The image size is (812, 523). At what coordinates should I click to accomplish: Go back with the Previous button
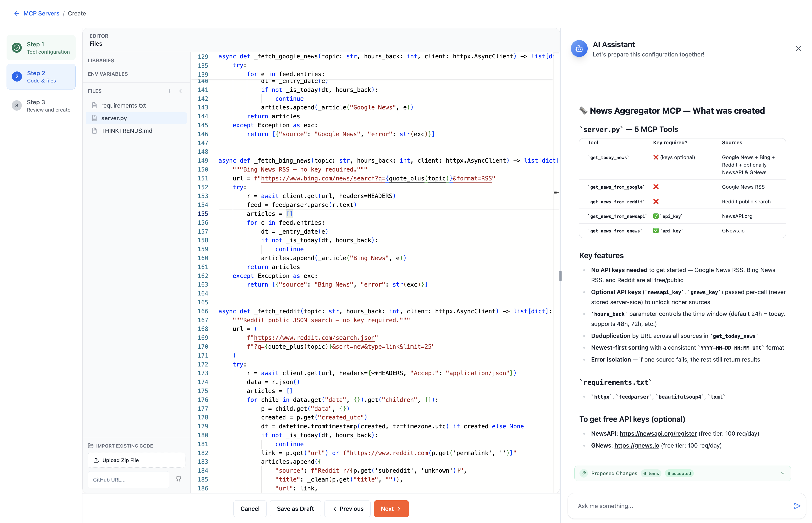(348, 509)
